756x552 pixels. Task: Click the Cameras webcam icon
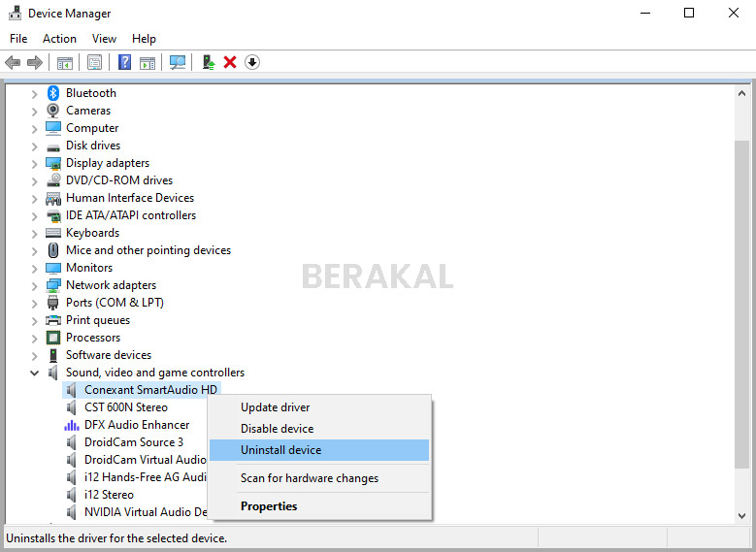[53, 111]
